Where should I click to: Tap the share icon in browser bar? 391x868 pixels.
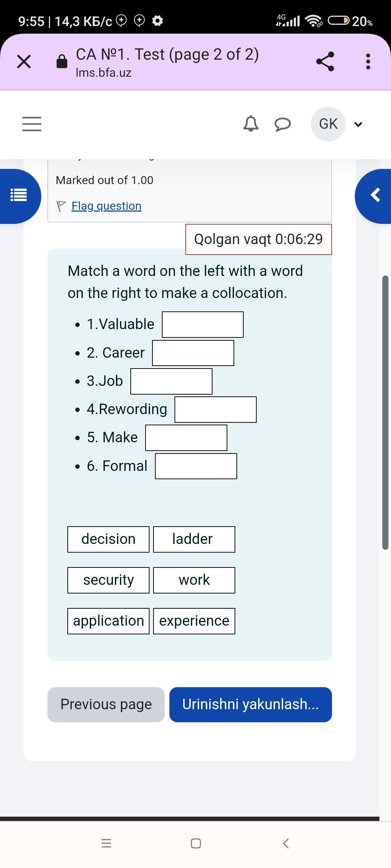325,61
